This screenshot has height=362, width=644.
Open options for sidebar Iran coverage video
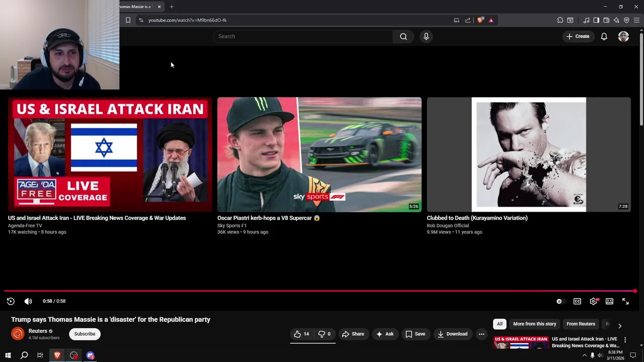[x=625, y=340]
